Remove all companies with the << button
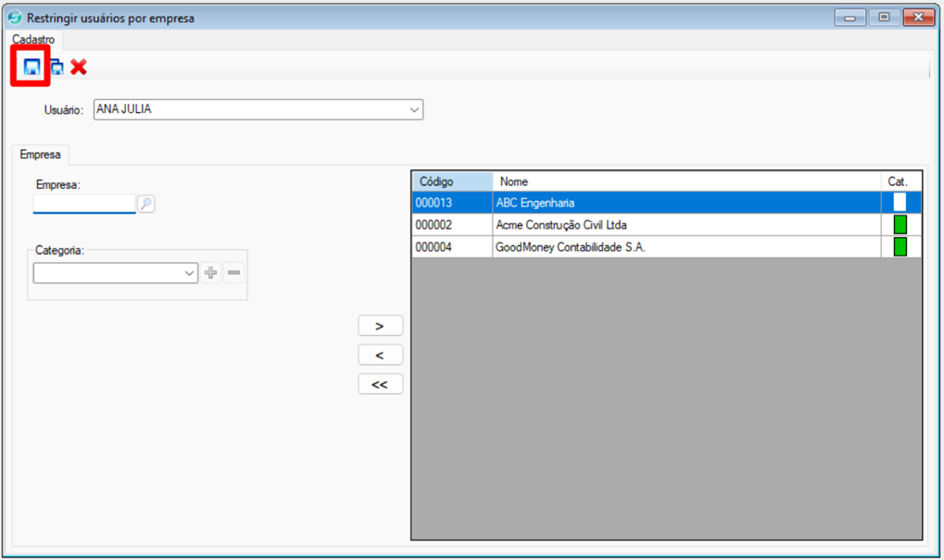 380,384
